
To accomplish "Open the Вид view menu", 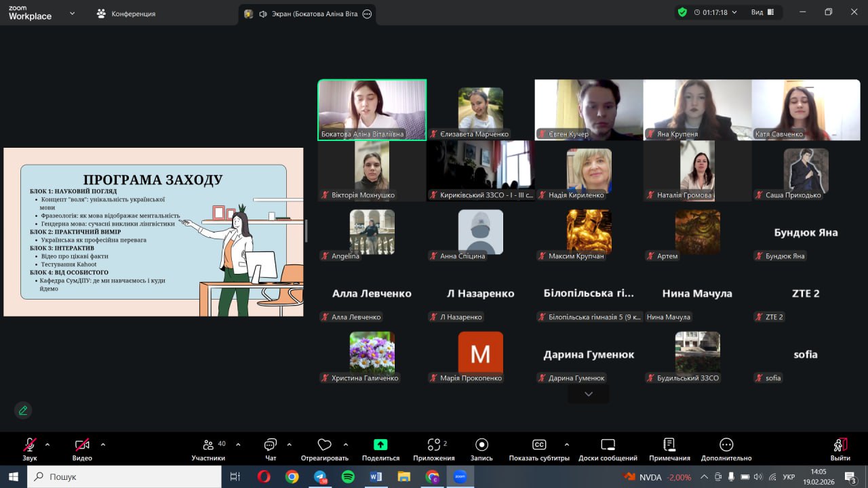I will [762, 12].
